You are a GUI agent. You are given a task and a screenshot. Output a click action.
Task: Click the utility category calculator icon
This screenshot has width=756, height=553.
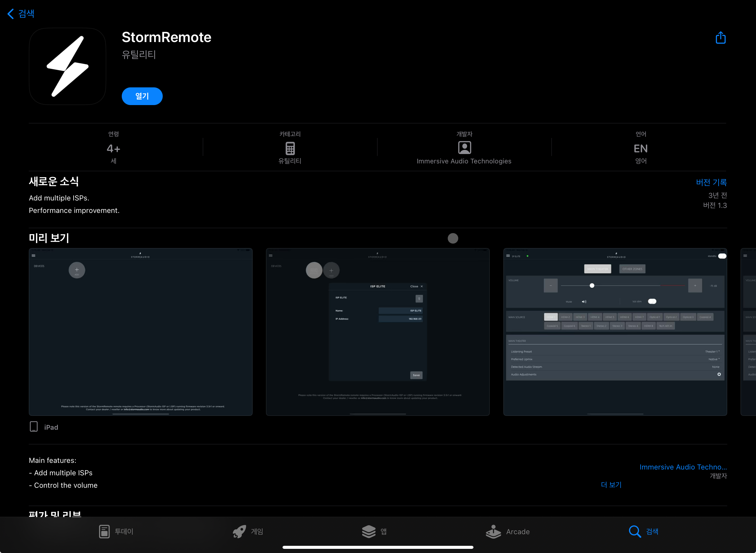(290, 148)
